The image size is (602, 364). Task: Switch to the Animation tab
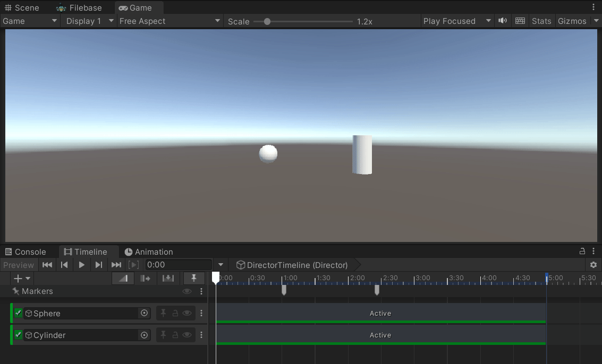149,252
